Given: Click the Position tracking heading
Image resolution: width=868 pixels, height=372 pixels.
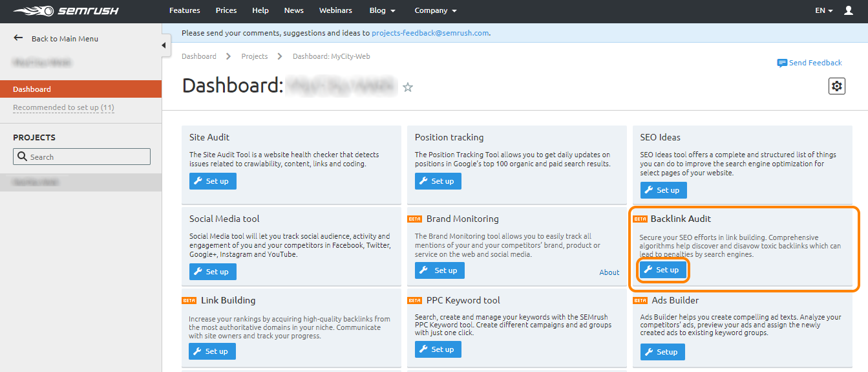Looking at the screenshot, I should [x=449, y=137].
